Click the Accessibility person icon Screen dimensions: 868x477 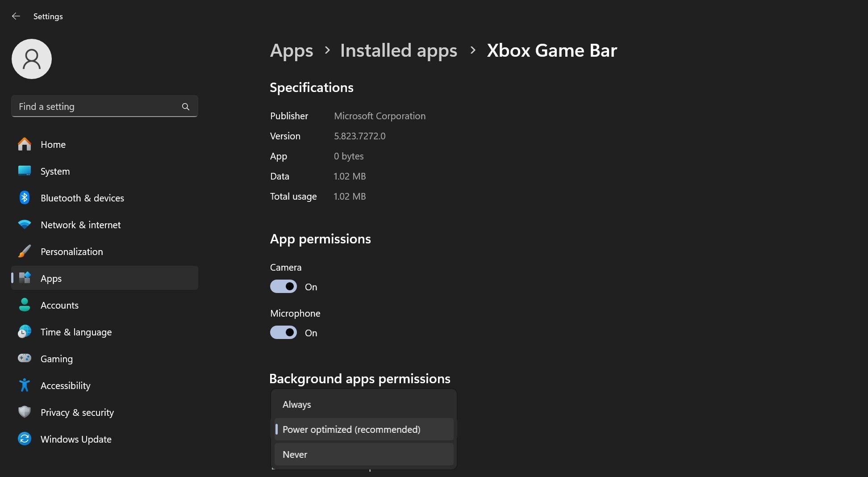click(x=24, y=385)
